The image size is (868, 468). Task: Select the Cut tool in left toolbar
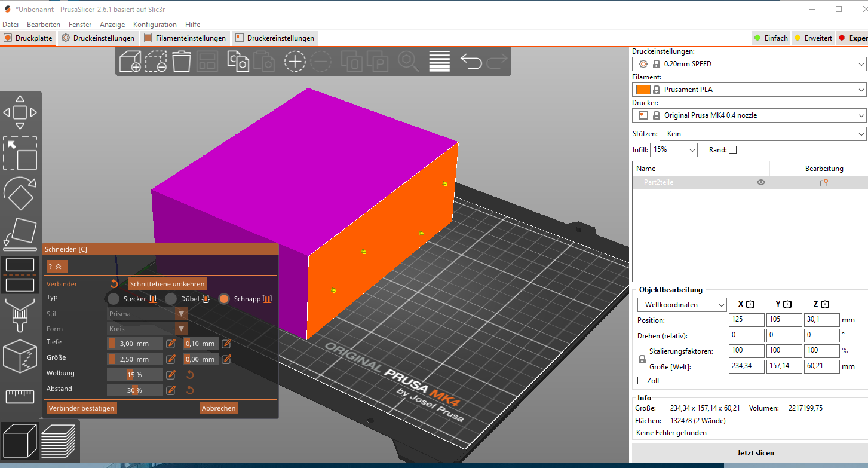click(x=20, y=274)
